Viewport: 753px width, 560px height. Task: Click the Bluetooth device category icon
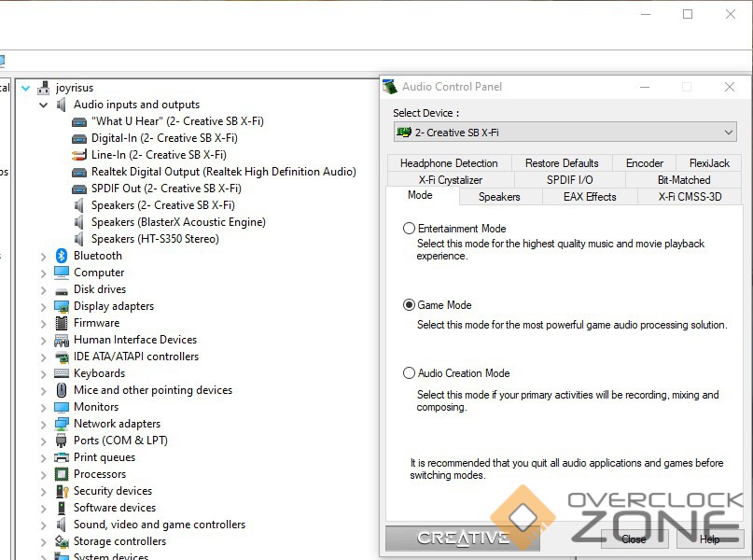(x=62, y=256)
